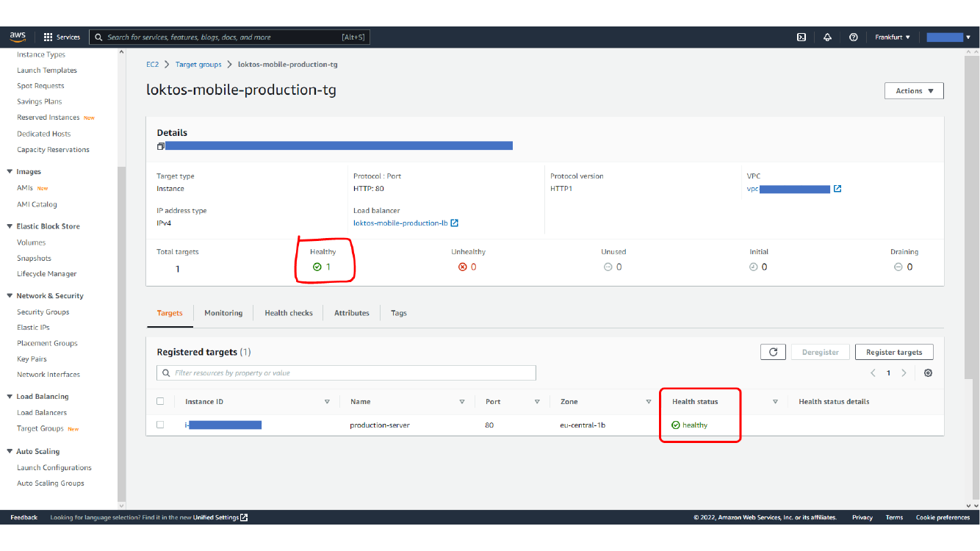
Task: Open the Actions dropdown
Action: pyautogui.click(x=914, y=91)
